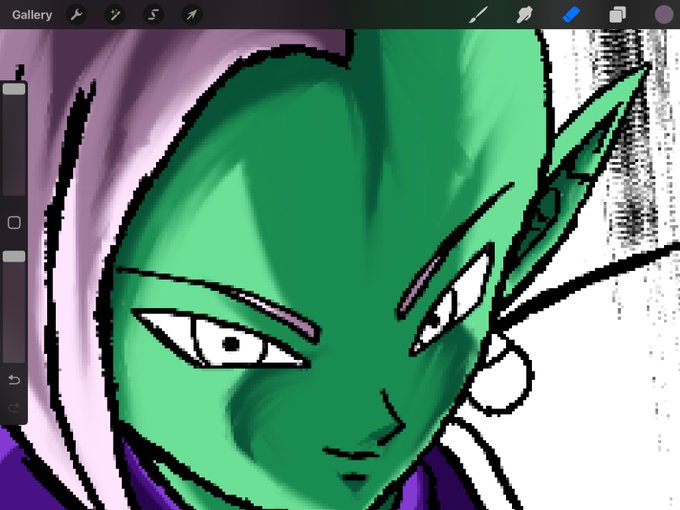Open the Layers panel
This screenshot has width=680, height=510.
coord(618,15)
